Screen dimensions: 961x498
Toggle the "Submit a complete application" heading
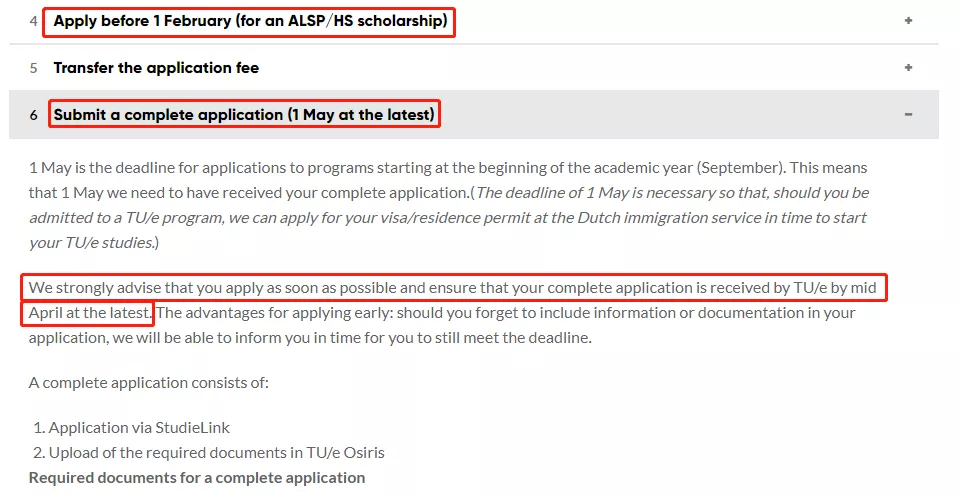pyautogui.click(x=245, y=115)
